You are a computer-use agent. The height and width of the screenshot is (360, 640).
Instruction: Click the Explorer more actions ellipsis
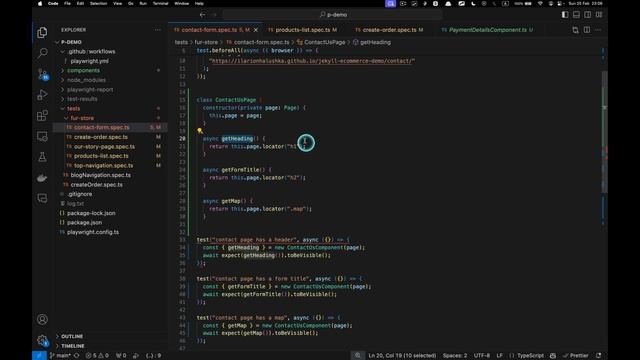click(x=158, y=30)
